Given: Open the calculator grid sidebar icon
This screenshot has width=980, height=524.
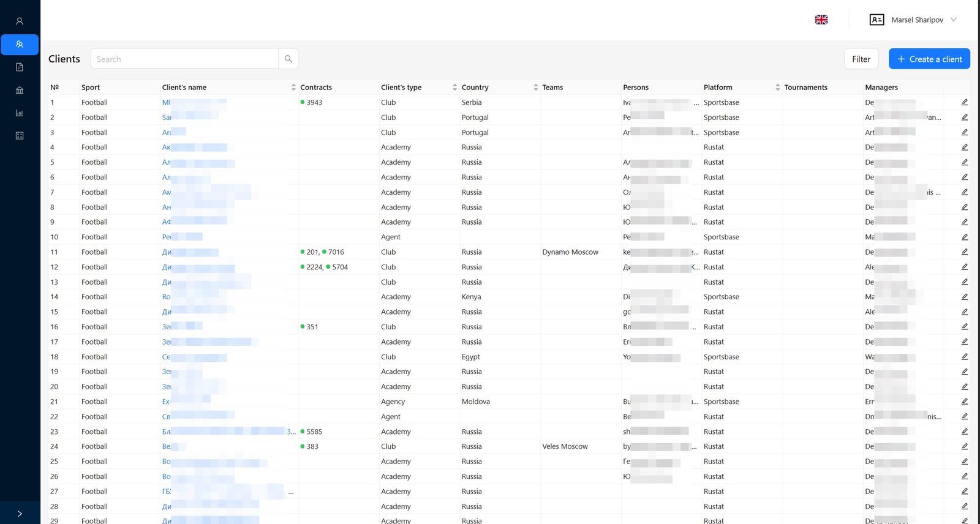Looking at the screenshot, I should pos(20,136).
